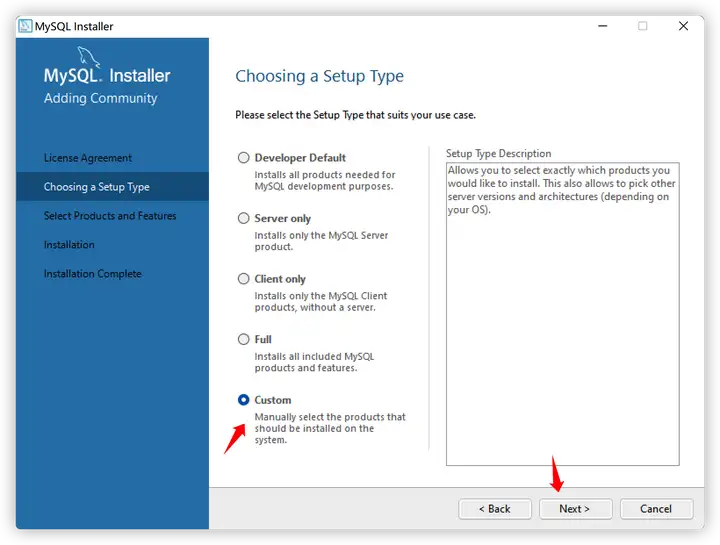Image resolution: width=720 pixels, height=545 pixels.
Task: Click 'Please select the Setup Type' instruction text
Action: click(355, 115)
